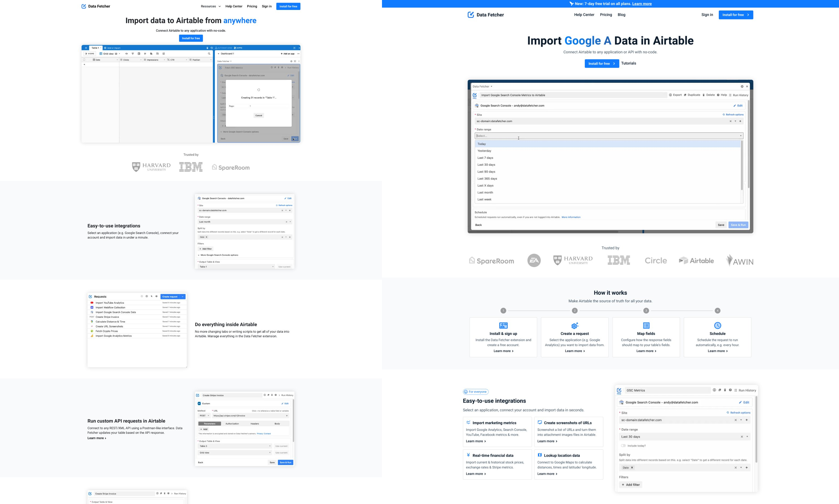
Task: Click Duplicate in the request toolbar
Action: (x=692, y=95)
